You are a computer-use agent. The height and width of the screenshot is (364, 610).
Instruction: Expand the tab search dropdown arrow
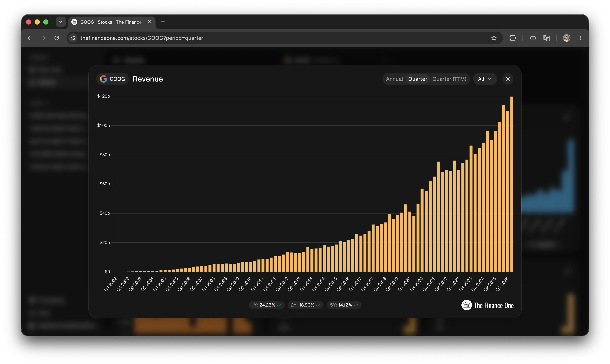(x=61, y=22)
